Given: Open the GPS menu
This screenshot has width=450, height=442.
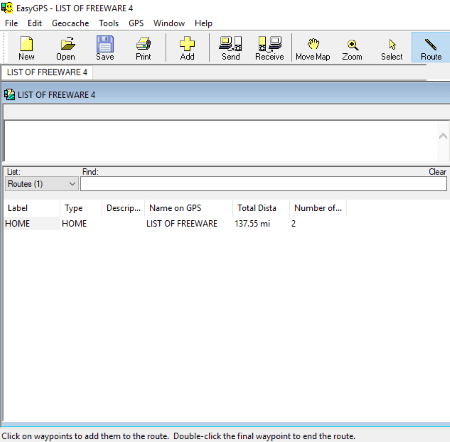Looking at the screenshot, I should 136,23.
